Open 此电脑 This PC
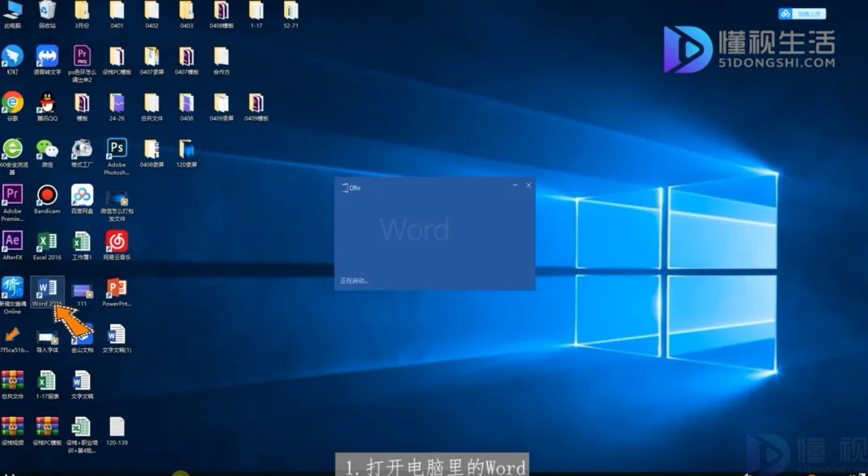This screenshot has width=868, height=476. (x=12, y=16)
